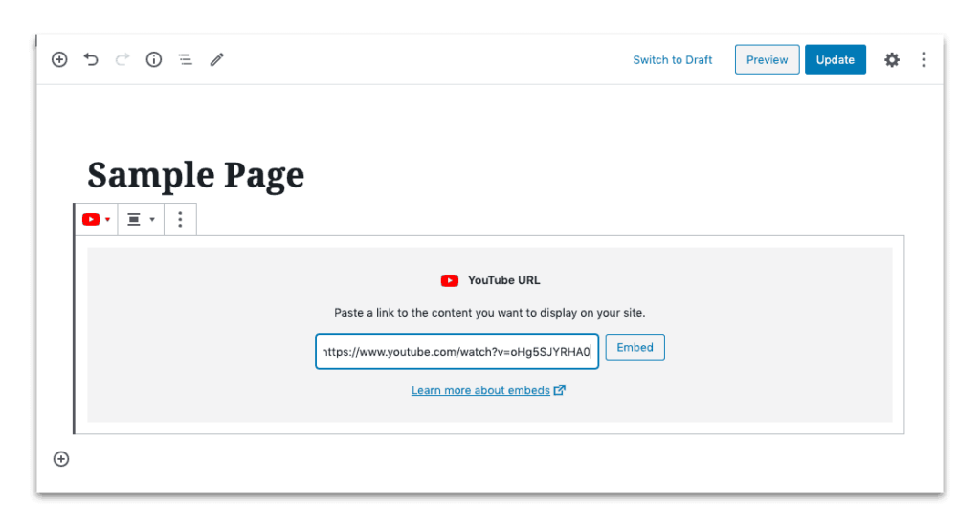Open the Learn more about embeds link
The height and width of the screenshot is (529, 980).
pos(488,390)
